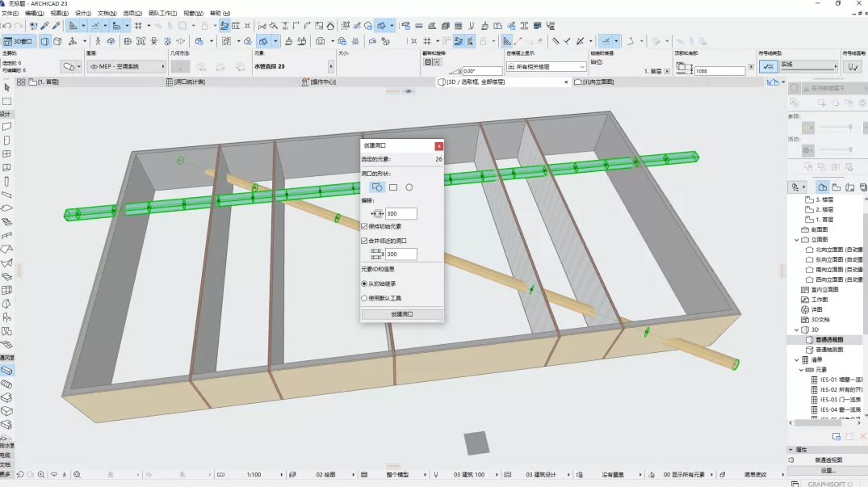This screenshot has height=487, width=868.
Task: Open the 所有相关楼层 dropdown
Action: [546, 66]
